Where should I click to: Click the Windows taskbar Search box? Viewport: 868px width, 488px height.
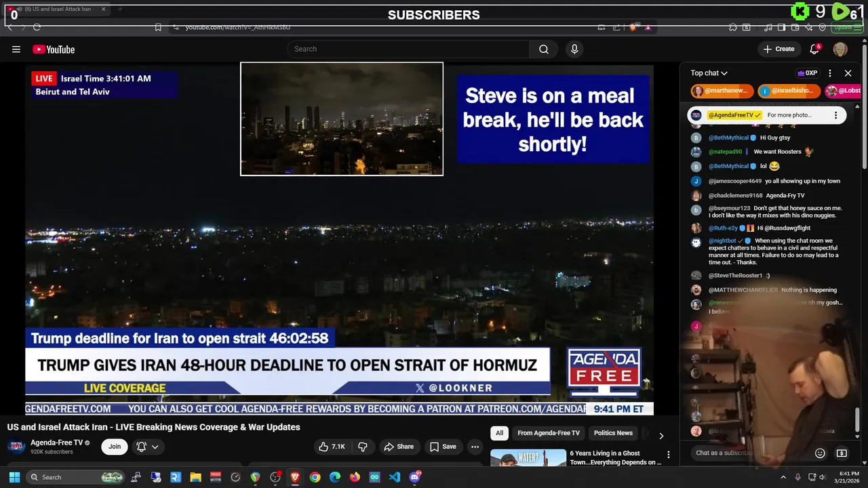pyautogui.click(x=76, y=477)
